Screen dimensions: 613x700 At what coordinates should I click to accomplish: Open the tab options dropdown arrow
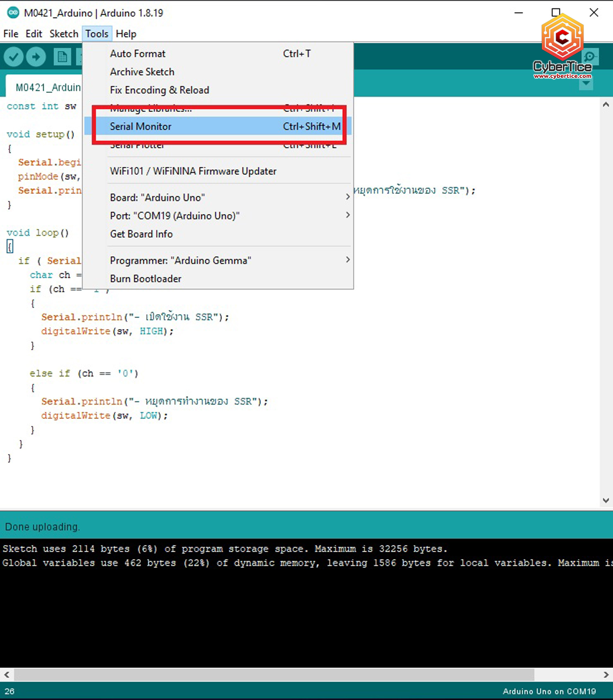(x=586, y=84)
